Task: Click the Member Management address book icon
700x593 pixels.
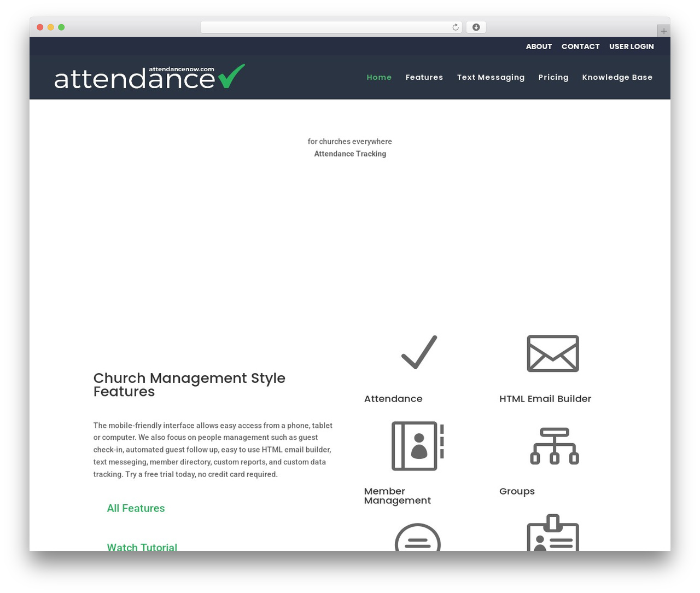Action: coord(418,446)
